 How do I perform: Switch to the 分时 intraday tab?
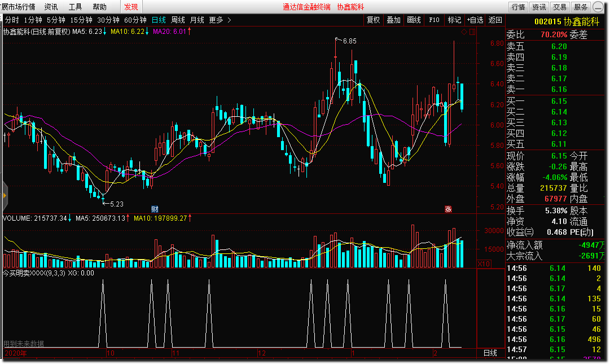(12, 20)
